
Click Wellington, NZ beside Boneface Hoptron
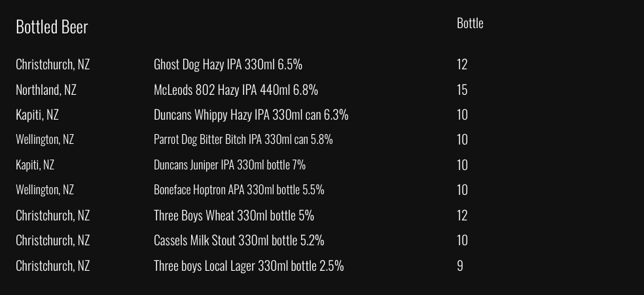(x=45, y=190)
